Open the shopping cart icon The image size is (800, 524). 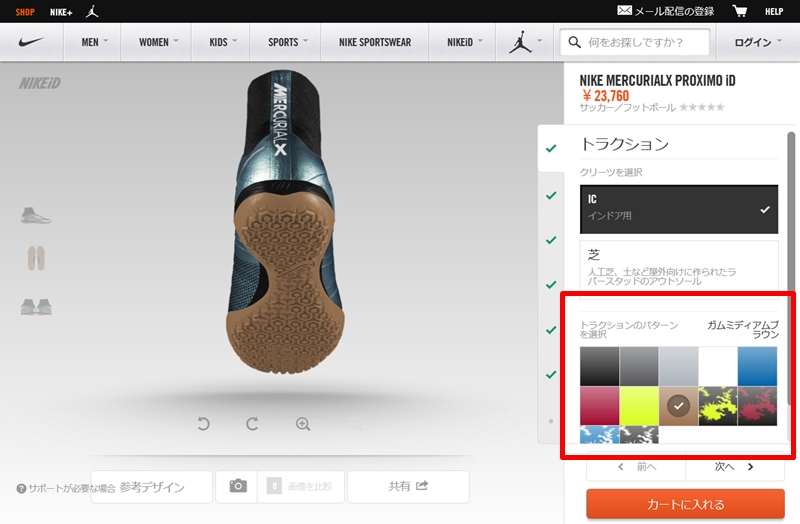point(740,11)
